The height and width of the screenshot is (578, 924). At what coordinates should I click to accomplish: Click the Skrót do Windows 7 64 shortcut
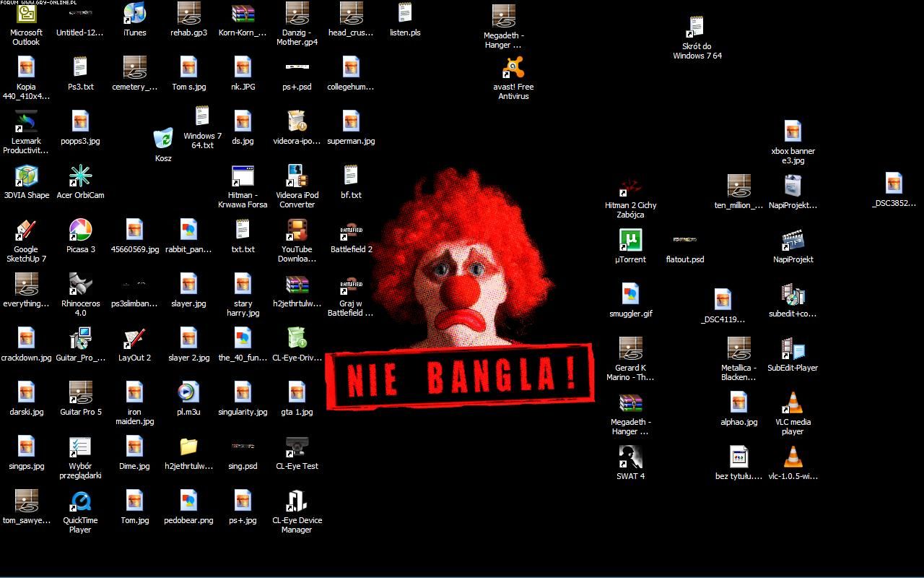pyautogui.click(x=697, y=27)
